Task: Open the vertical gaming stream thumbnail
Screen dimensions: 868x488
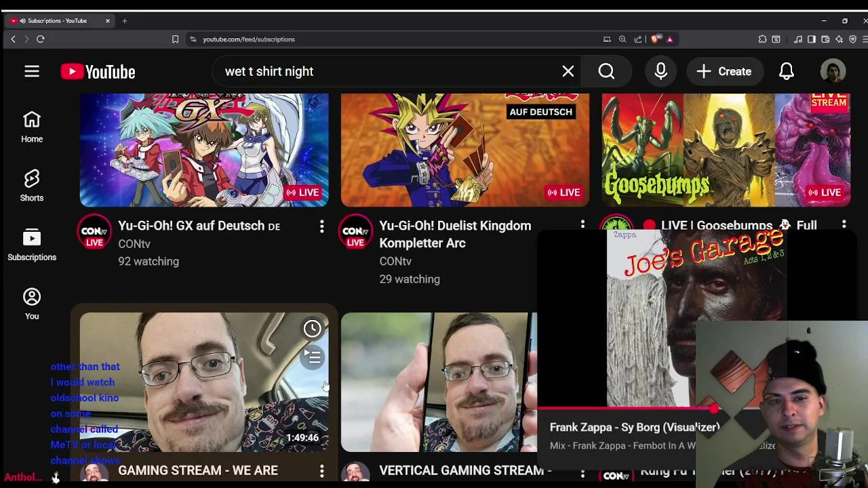Action: click(x=439, y=382)
